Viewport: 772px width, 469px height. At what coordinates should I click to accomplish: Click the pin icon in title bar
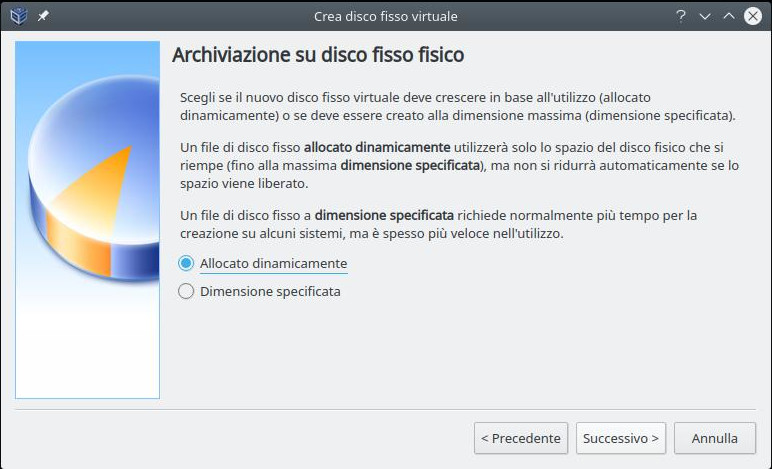[43, 16]
